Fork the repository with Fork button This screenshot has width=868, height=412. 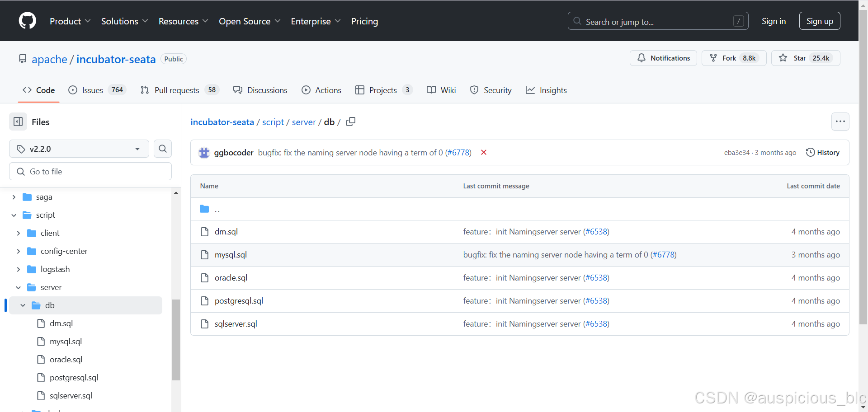click(734, 58)
